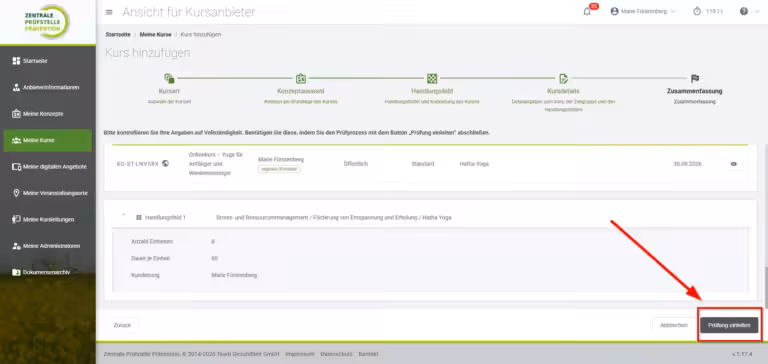
Task: Click the session timer clock icon
Action: 697,12
